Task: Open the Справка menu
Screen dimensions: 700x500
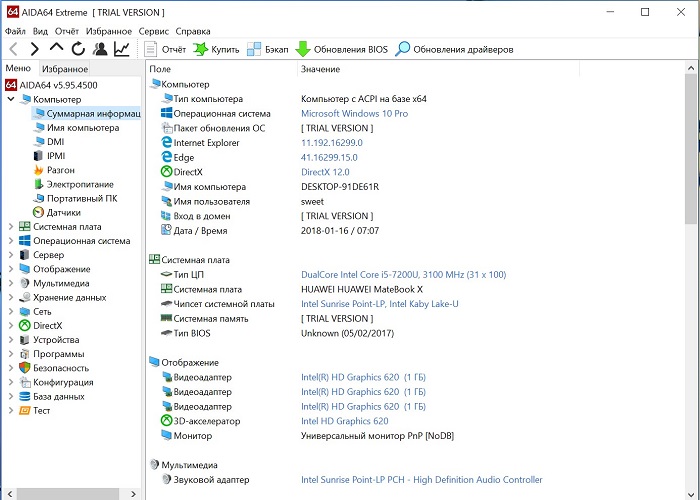Action: [x=193, y=31]
